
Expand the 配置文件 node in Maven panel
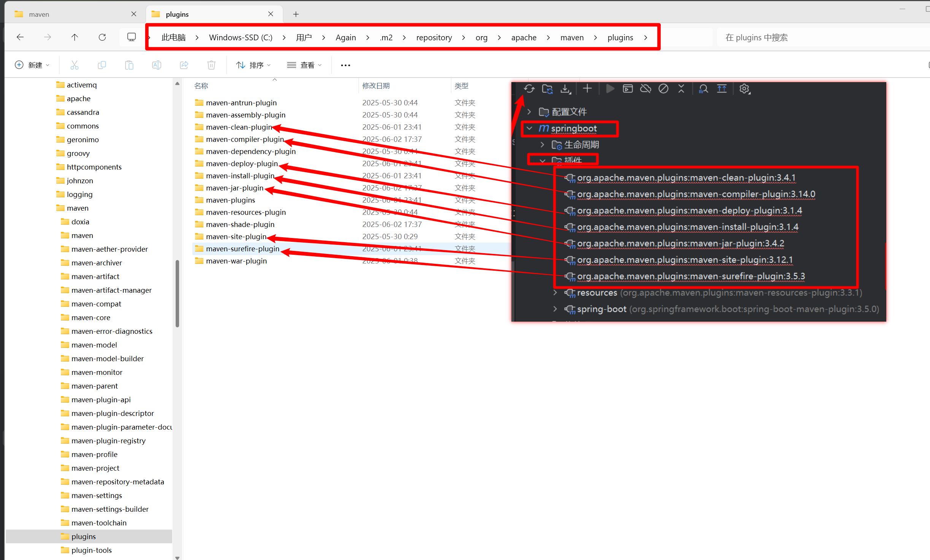click(529, 112)
